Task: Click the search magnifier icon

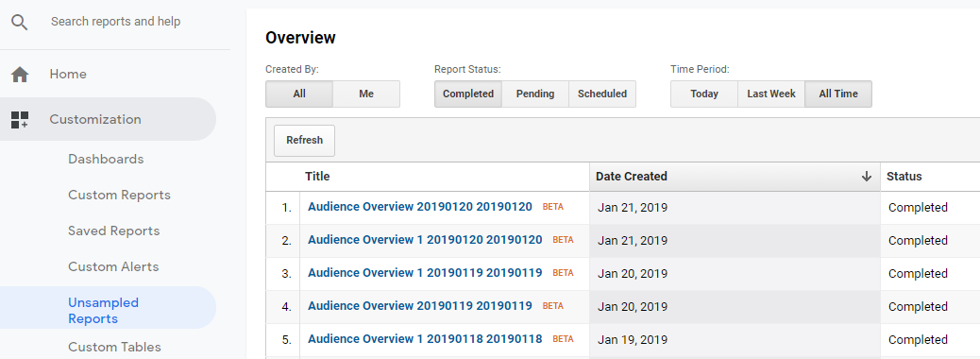Action: click(20, 23)
